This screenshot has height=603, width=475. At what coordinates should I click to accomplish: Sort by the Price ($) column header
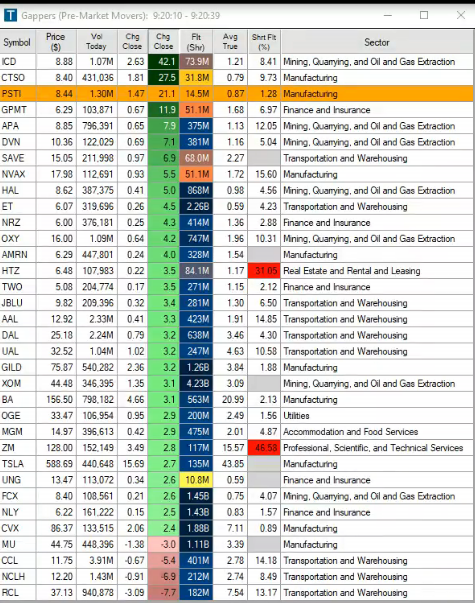click(x=56, y=42)
